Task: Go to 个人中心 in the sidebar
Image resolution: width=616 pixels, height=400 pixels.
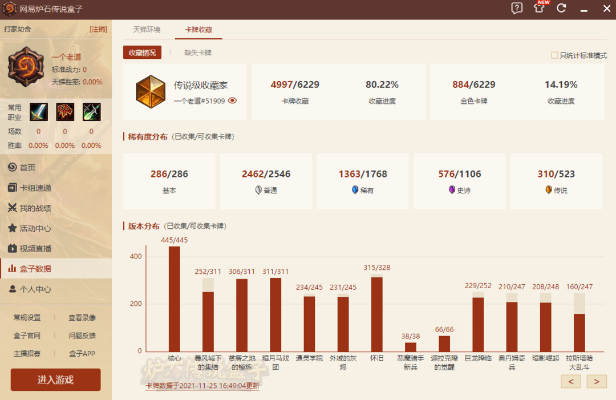Action: tap(35, 289)
